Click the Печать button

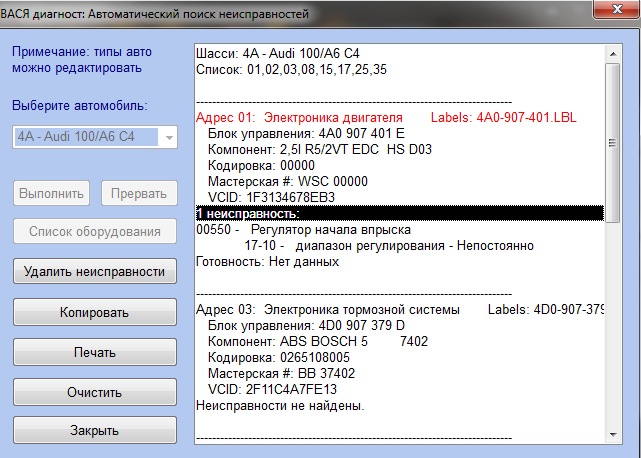[95, 352]
